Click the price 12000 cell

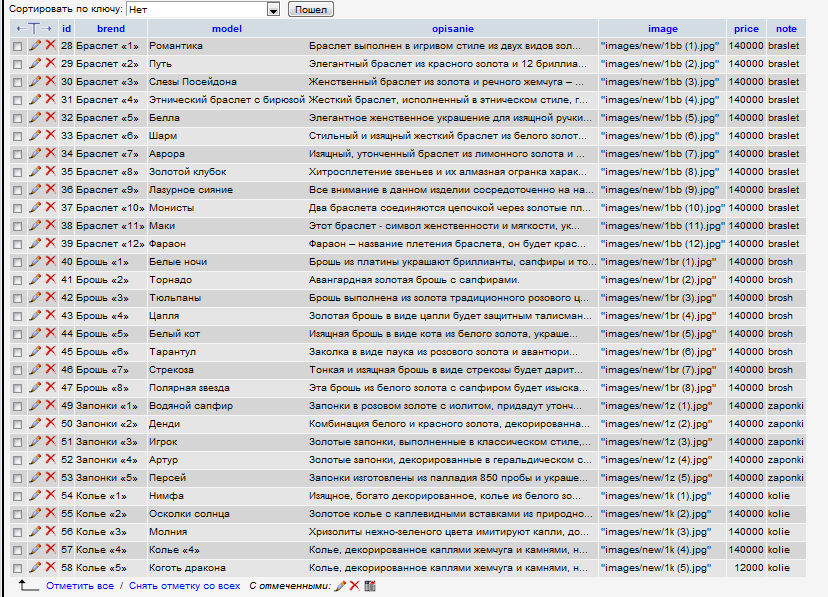[x=746, y=567]
